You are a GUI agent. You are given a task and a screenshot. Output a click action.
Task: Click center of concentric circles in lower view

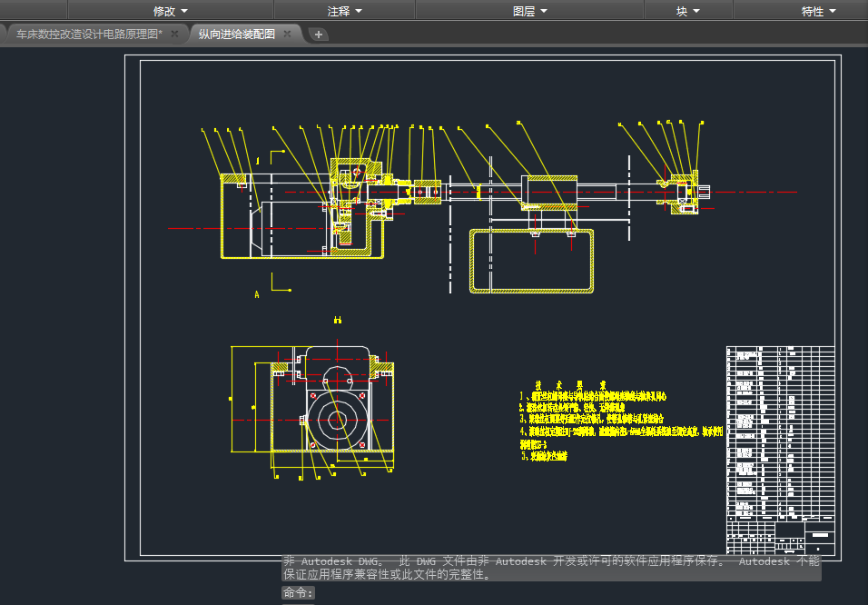tap(337, 419)
